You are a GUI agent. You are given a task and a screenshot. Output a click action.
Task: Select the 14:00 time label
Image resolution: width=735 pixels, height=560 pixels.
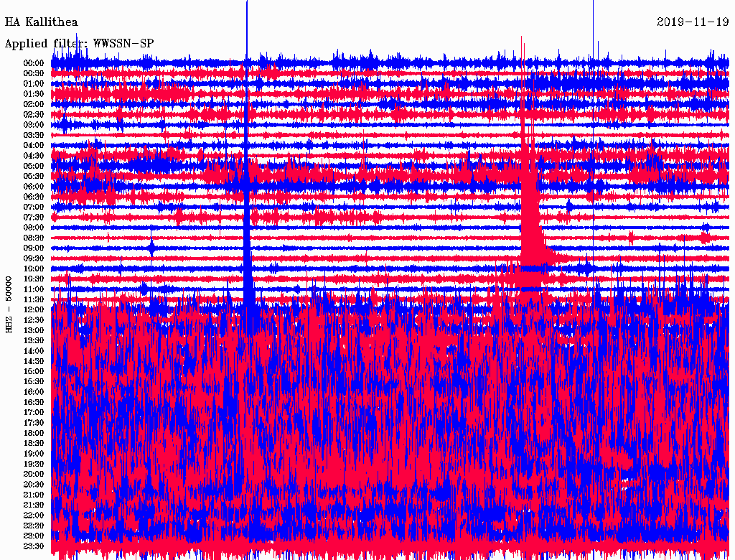(34, 351)
